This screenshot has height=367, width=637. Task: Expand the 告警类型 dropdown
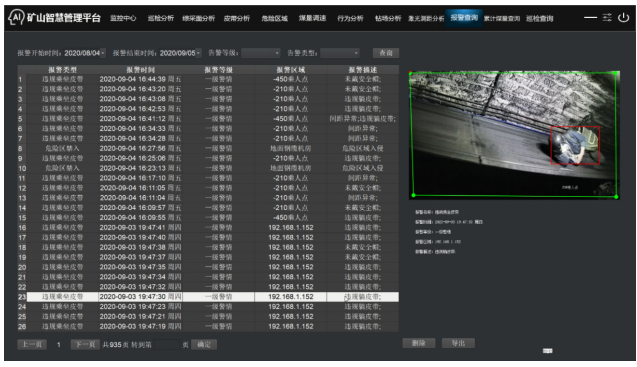click(340, 53)
